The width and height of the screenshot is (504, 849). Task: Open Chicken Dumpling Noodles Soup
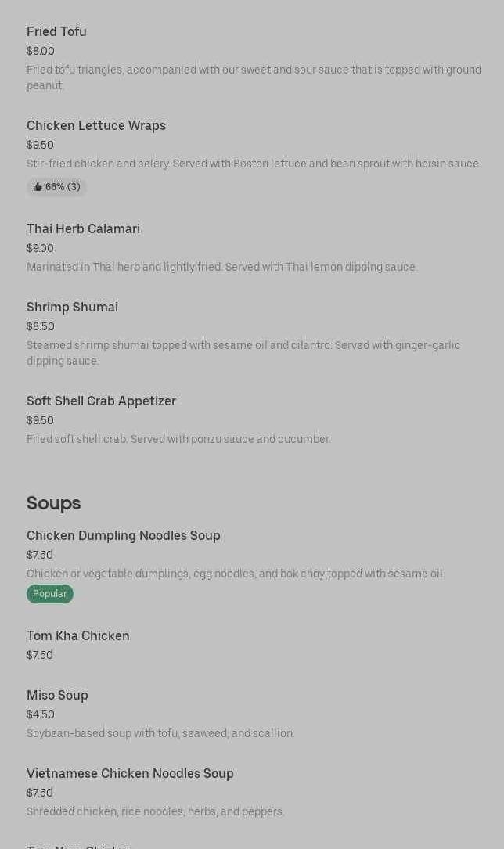tap(124, 536)
